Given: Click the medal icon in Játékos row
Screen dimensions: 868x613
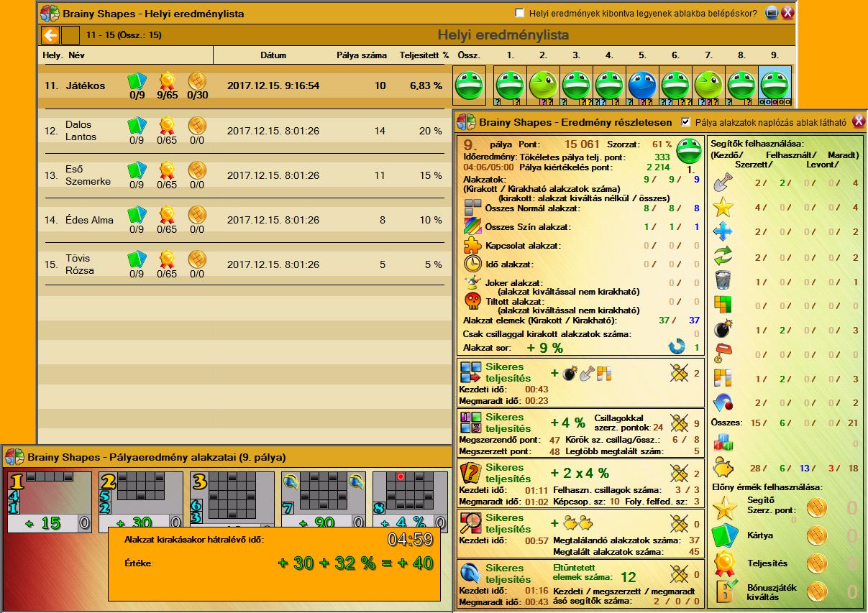Looking at the screenshot, I should [x=167, y=80].
